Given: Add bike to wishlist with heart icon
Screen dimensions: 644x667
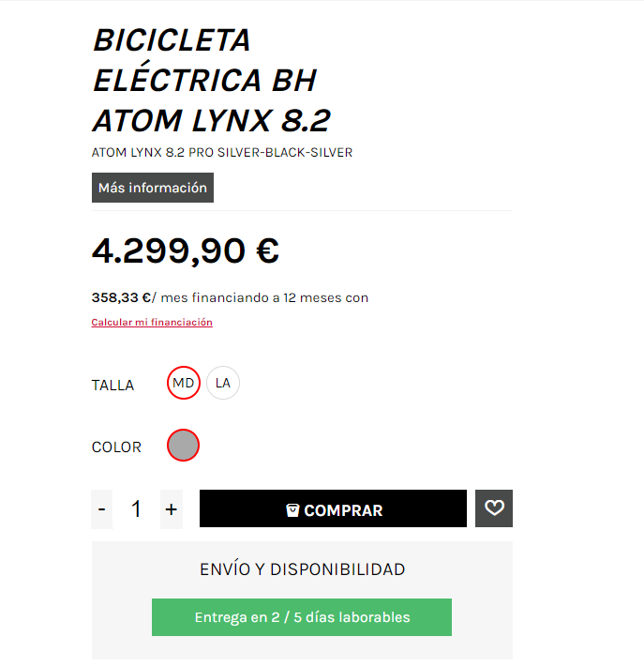Looking at the screenshot, I should [494, 508].
